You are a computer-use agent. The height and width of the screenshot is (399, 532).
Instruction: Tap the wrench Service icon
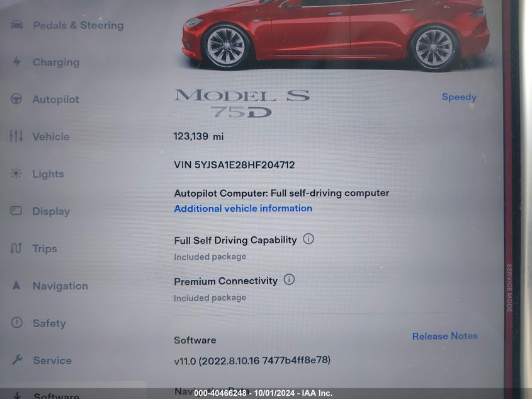pyautogui.click(x=17, y=359)
